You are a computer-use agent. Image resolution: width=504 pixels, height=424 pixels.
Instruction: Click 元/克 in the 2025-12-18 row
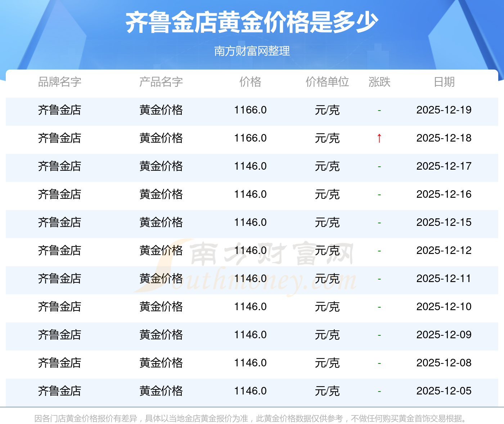tap(327, 138)
